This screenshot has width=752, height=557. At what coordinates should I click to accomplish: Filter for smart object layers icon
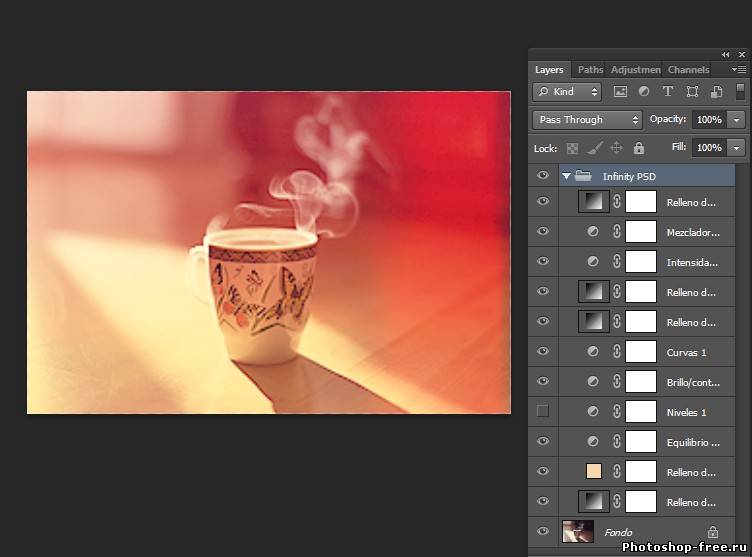point(716,92)
